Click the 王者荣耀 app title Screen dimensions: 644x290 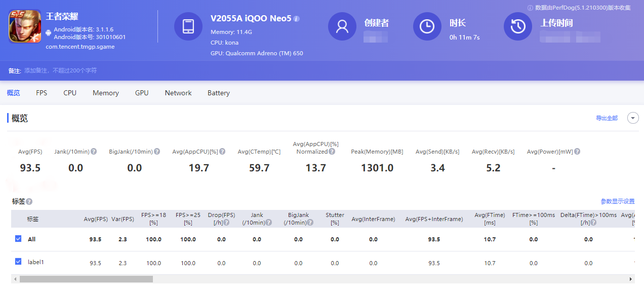62,17
